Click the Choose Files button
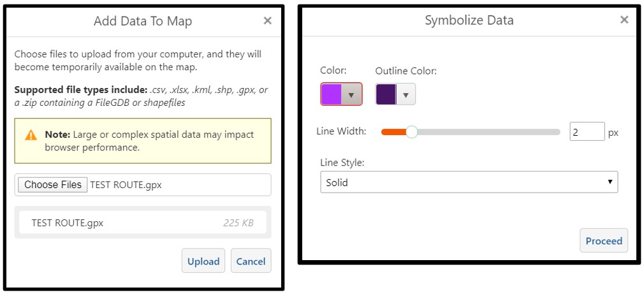This screenshot has width=644, height=292. 53,185
